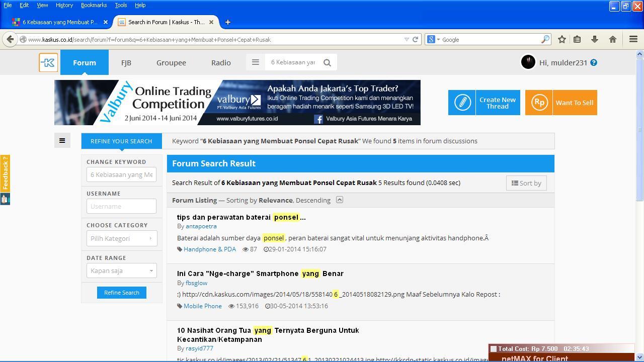Open the Help menu
The height and width of the screenshot is (362, 644).
[x=140, y=5]
